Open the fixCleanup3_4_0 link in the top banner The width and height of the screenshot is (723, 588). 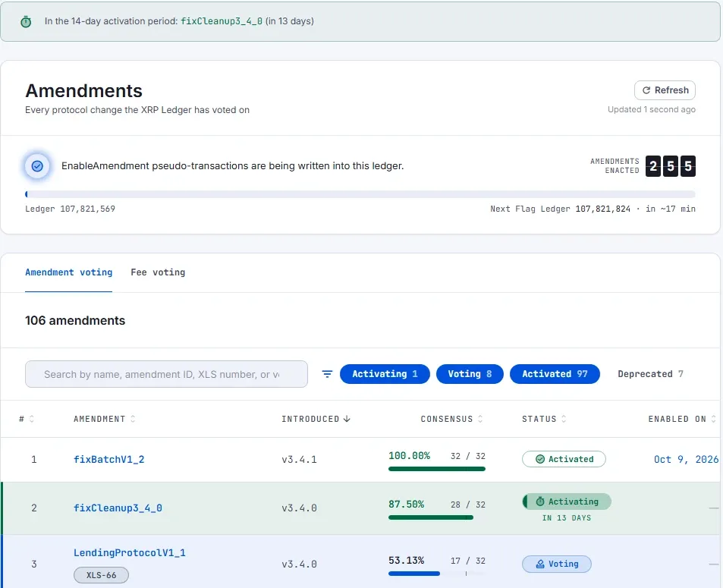pos(222,21)
